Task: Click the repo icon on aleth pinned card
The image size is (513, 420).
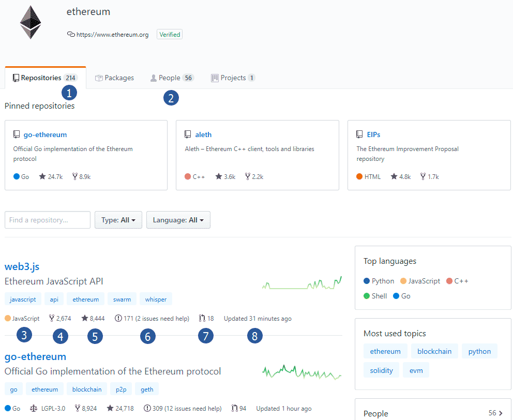Action: click(x=188, y=134)
